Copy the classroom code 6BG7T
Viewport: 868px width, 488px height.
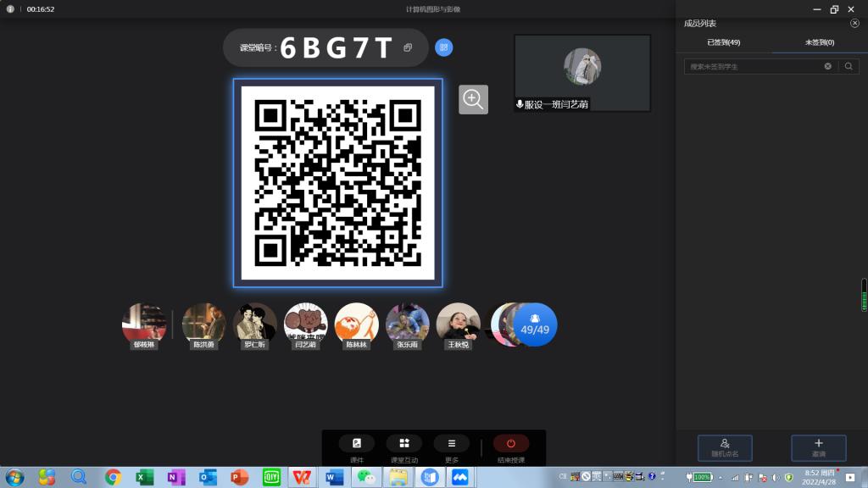pyautogui.click(x=408, y=48)
